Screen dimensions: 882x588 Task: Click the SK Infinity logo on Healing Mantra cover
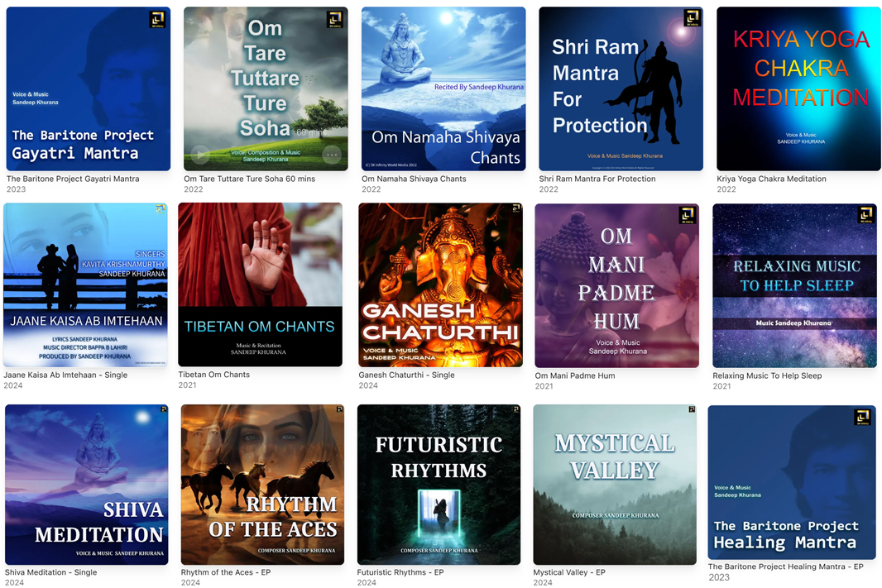click(x=862, y=417)
